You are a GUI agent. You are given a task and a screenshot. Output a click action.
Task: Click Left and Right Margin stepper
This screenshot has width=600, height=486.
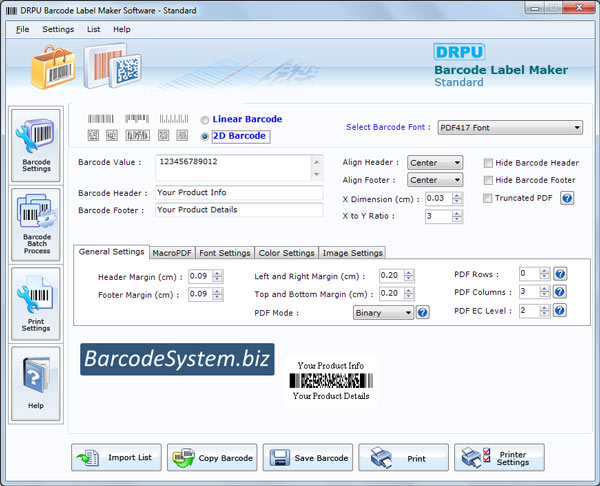[409, 276]
